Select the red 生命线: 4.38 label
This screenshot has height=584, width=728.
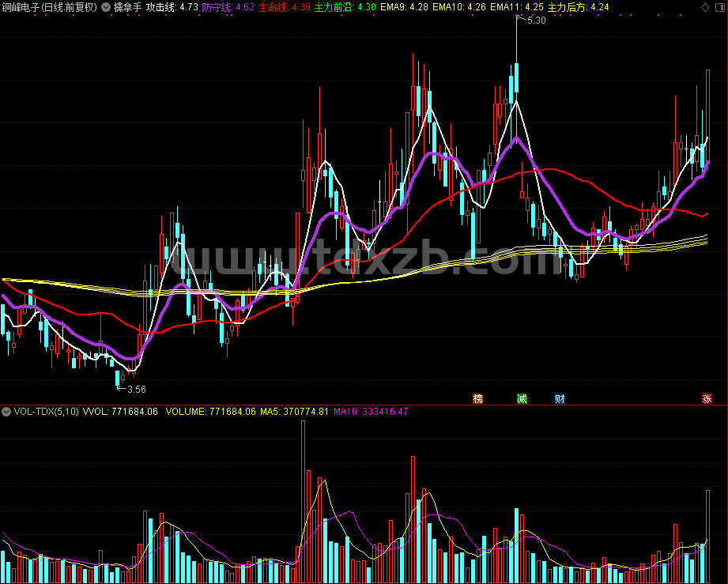(x=284, y=7)
